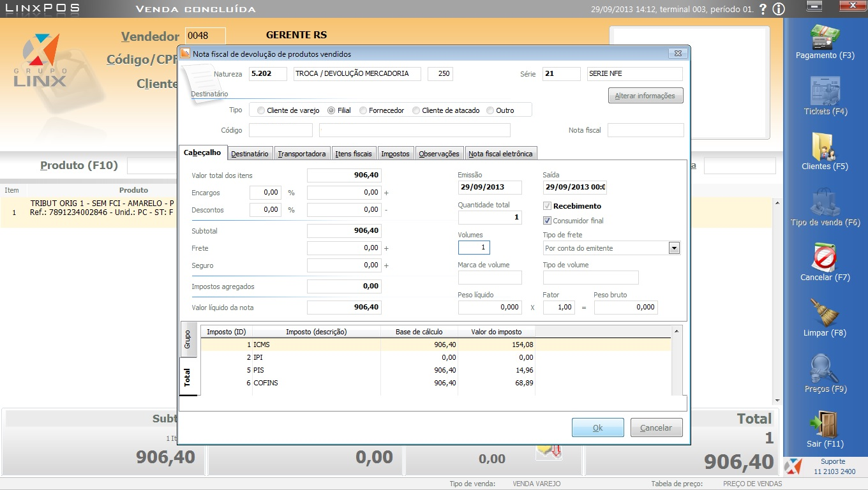868x490 pixels.
Task: Click the Alterar informações button
Action: tap(645, 96)
